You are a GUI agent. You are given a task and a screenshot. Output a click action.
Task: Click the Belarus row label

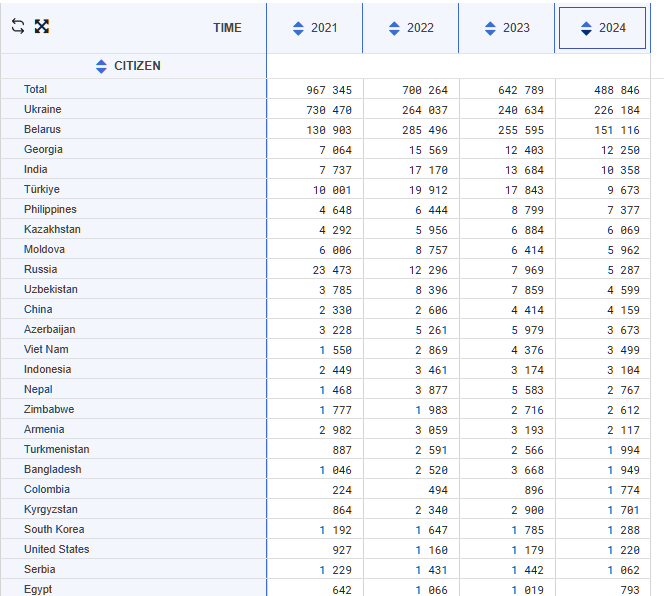42,129
